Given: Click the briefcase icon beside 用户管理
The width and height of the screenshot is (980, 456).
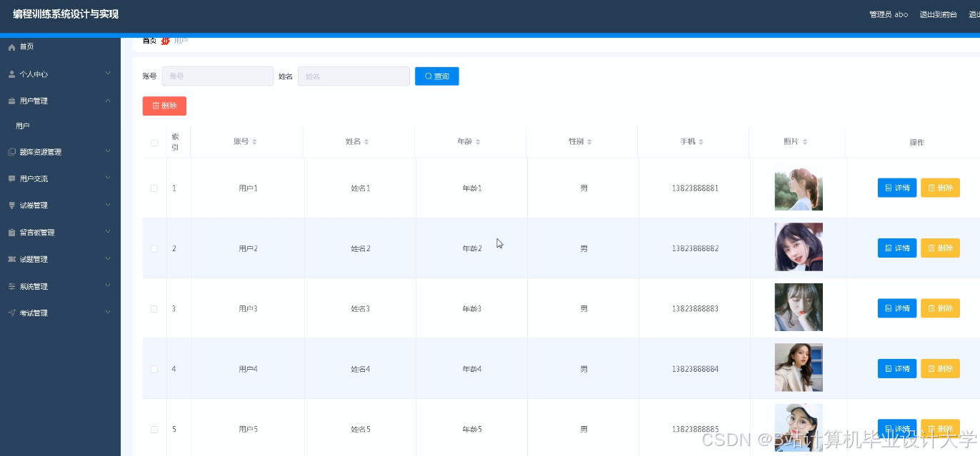Looking at the screenshot, I should pos(11,101).
